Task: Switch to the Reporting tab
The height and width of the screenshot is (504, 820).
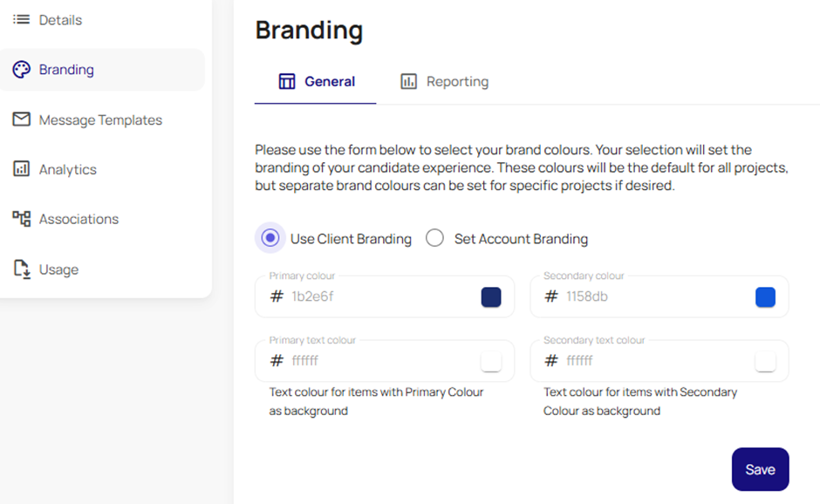Action: pos(444,82)
